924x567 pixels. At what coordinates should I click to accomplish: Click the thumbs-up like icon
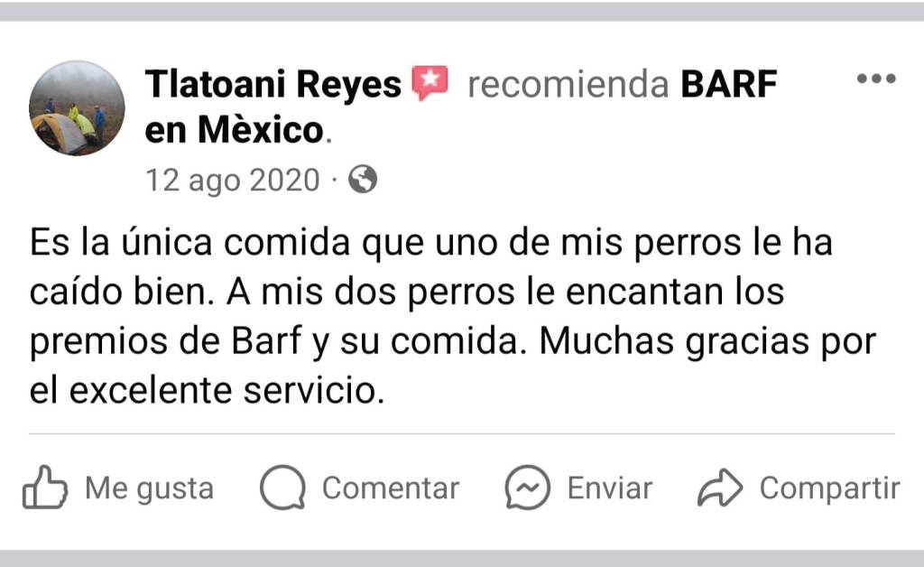45,488
